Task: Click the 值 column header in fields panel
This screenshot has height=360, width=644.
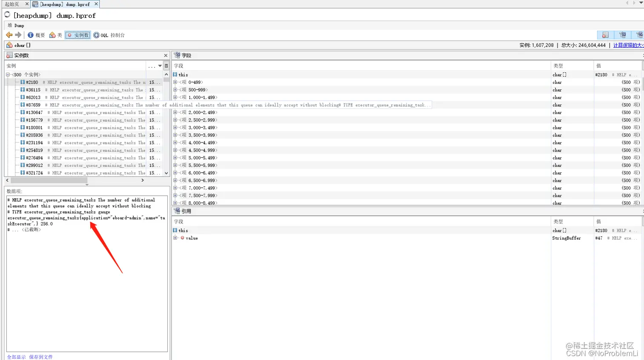Action: click(618, 66)
